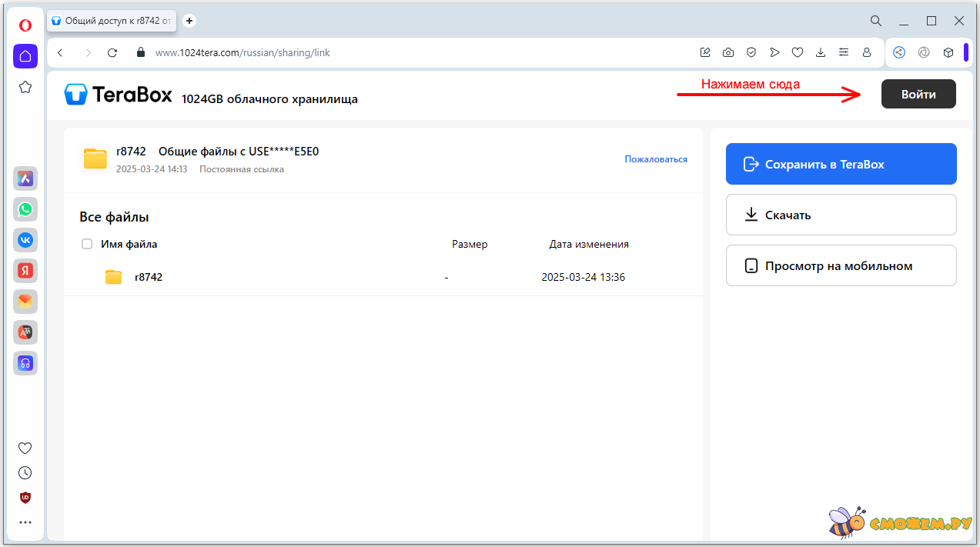Image resolution: width=980 pixels, height=547 pixels.
Task: Click the Все файлы heading
Action: (114, 217)
